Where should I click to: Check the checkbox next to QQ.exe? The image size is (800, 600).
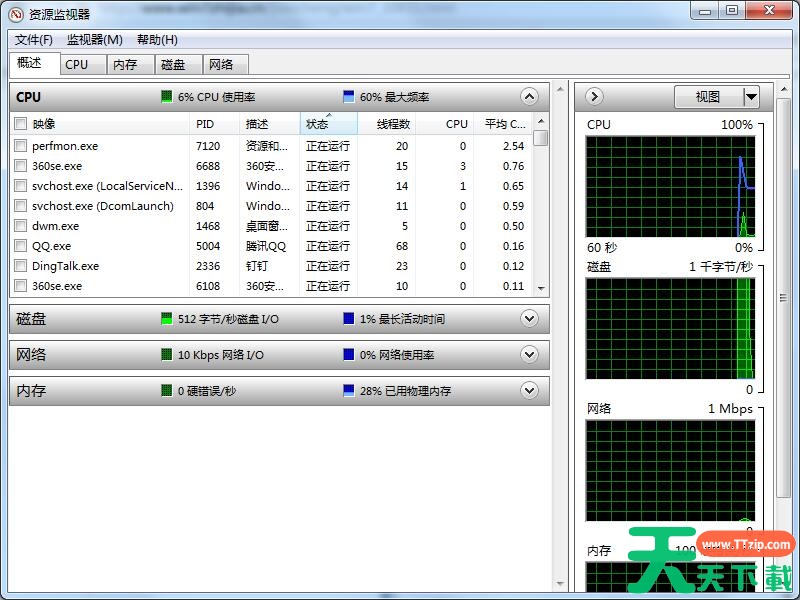tap(20, 246)
